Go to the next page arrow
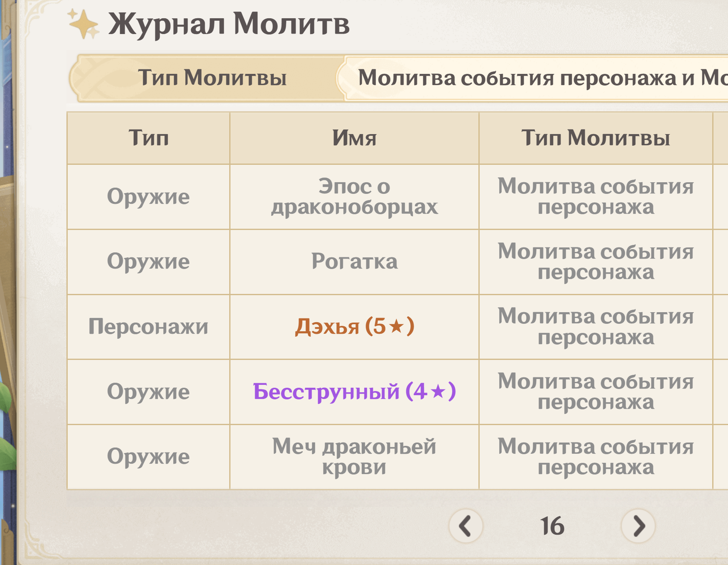Viewport: 728px width, 565px height. (x=638, y=526)
